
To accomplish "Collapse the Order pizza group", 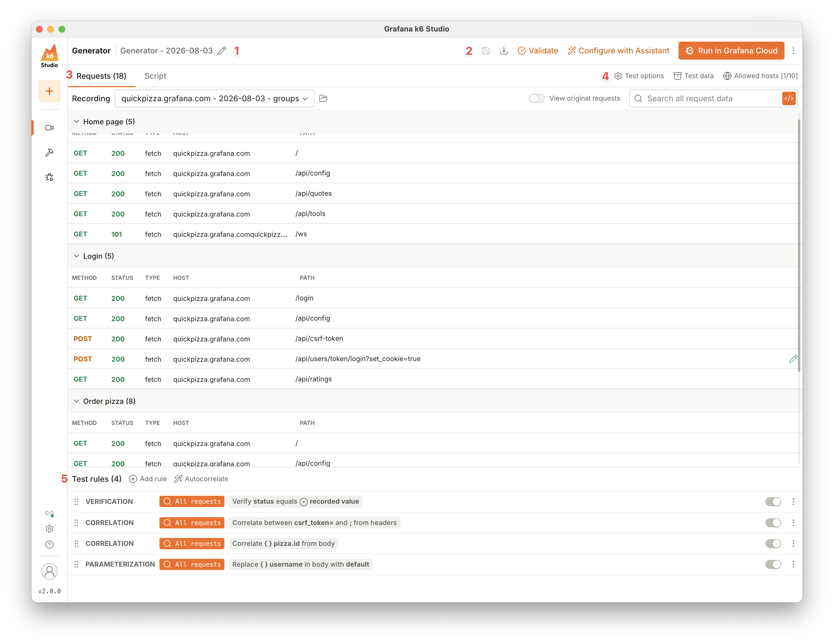I will coord(76,401).
